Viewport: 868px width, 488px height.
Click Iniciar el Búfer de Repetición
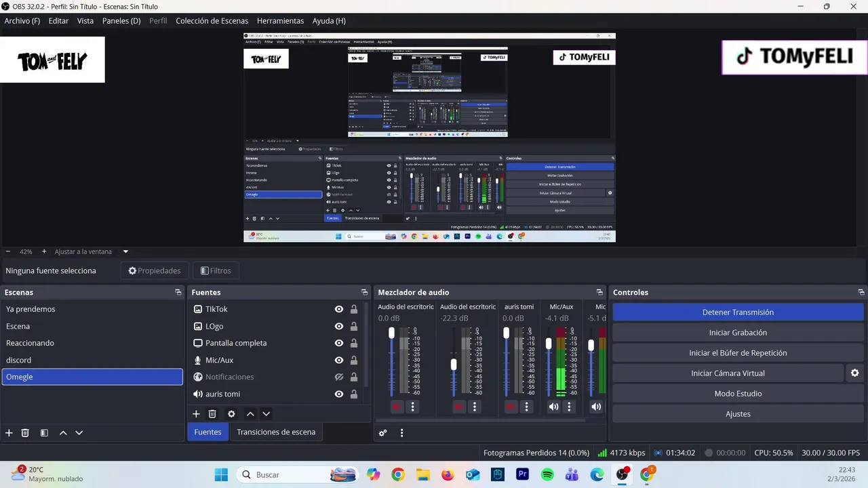(738, 353)
